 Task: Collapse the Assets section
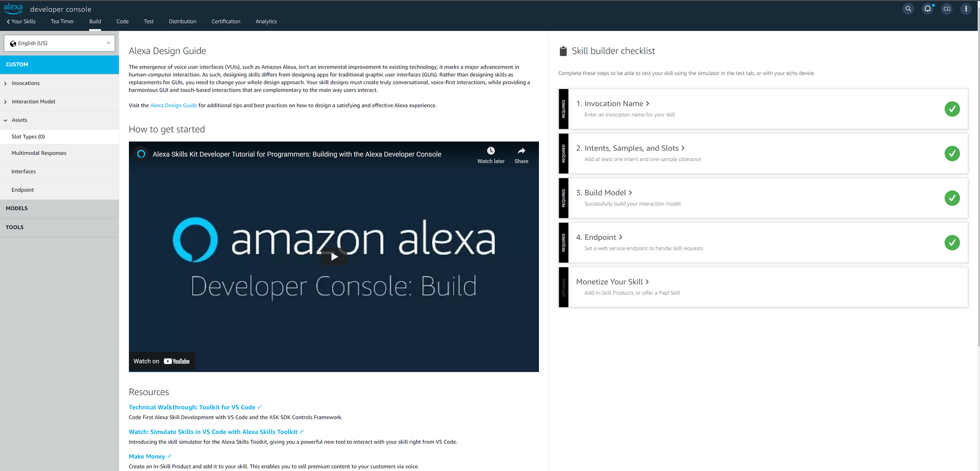click(59, 120)
